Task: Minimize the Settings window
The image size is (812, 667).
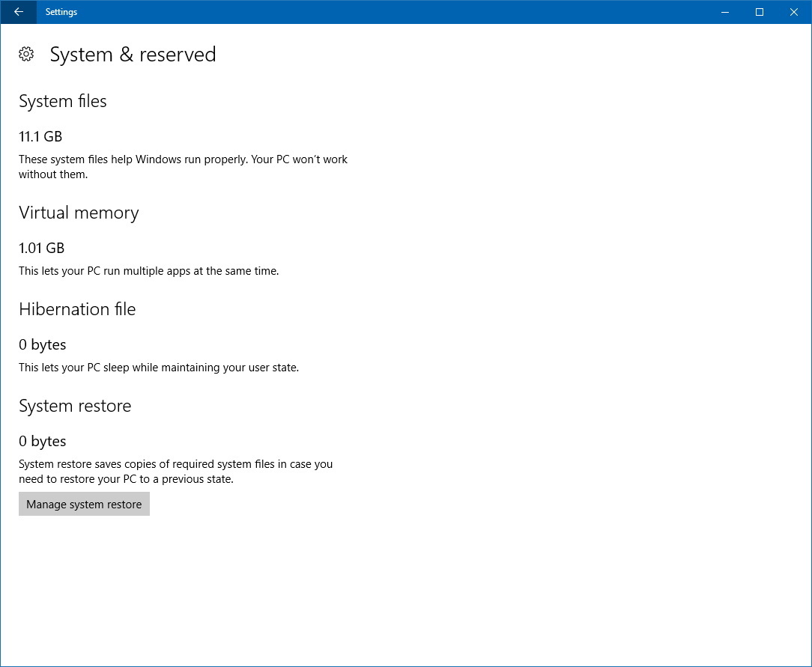Action: pos(725,12)
